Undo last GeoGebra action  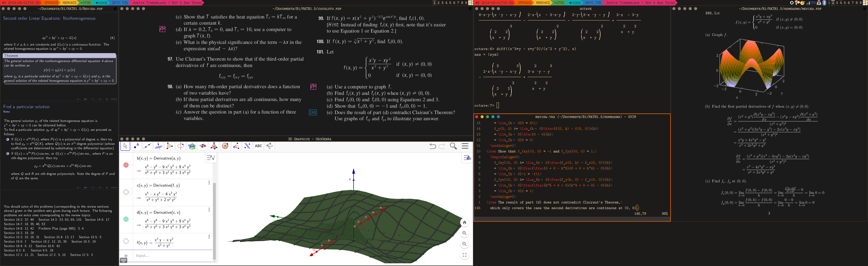pyautogui.click(x=433, y=146)
